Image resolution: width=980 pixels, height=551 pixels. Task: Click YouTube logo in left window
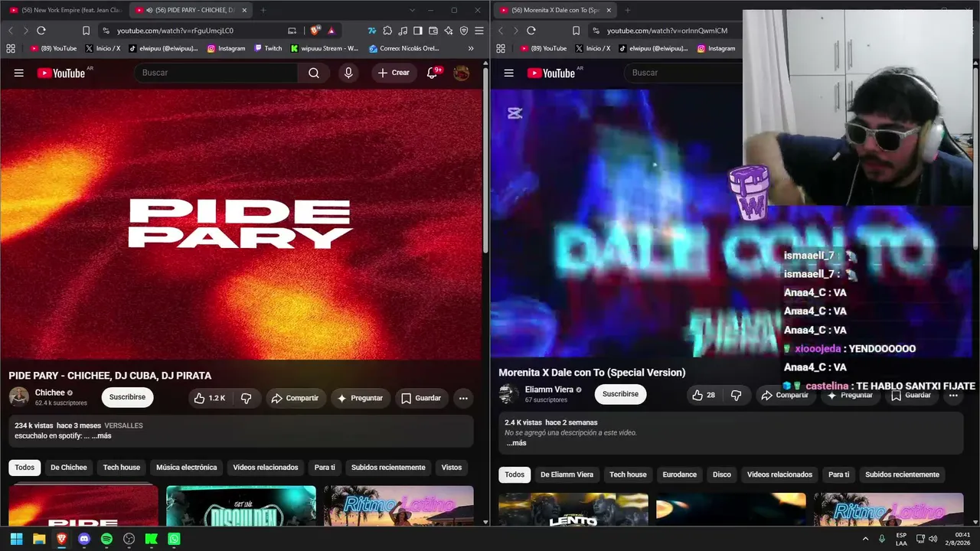61,73
